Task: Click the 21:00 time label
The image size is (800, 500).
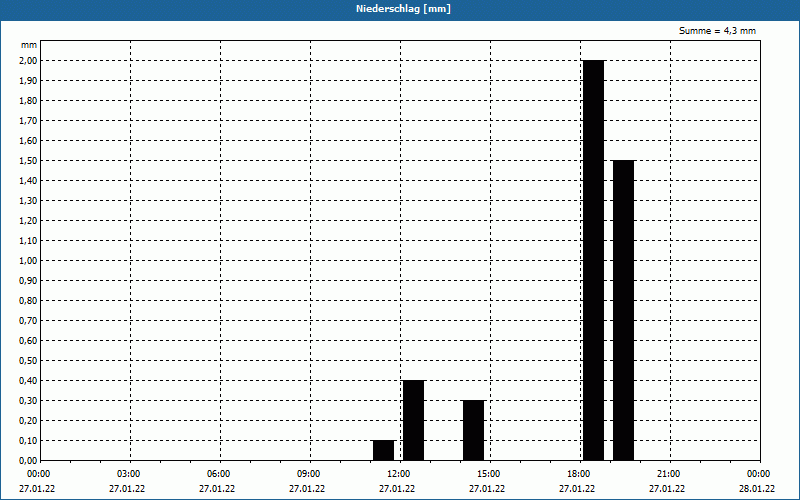Action: coord(668,474)
